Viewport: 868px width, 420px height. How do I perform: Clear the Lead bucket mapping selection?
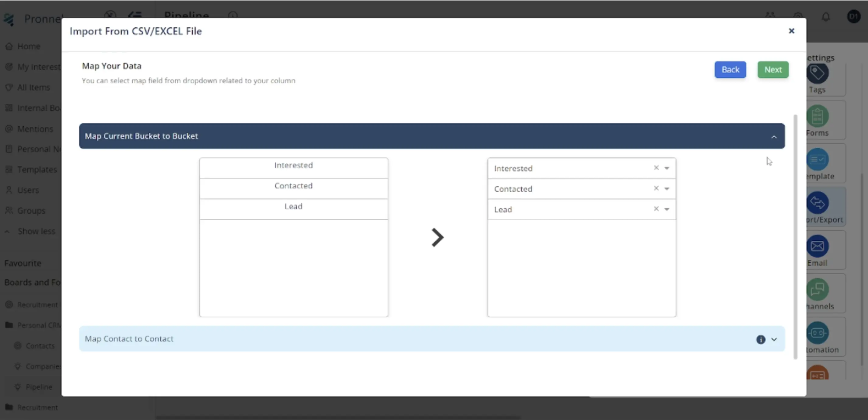(656, 209)
